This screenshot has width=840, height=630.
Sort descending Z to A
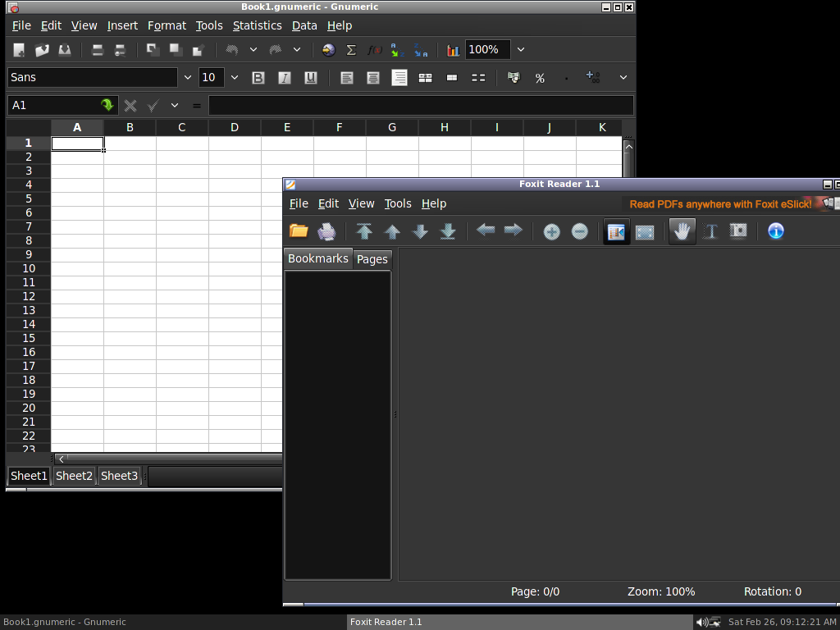tap(421, 50)
